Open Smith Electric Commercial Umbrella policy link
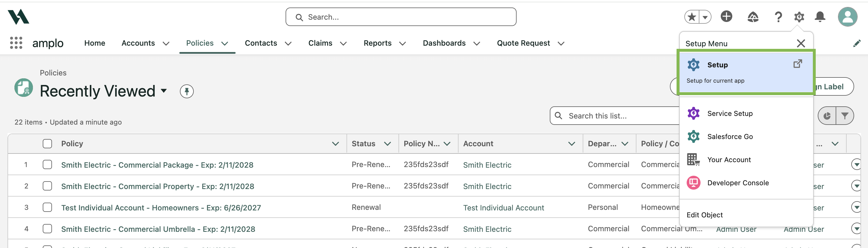The width and height of the screenshot is (868, 248). pyautogui.click(x=158, y=229)
